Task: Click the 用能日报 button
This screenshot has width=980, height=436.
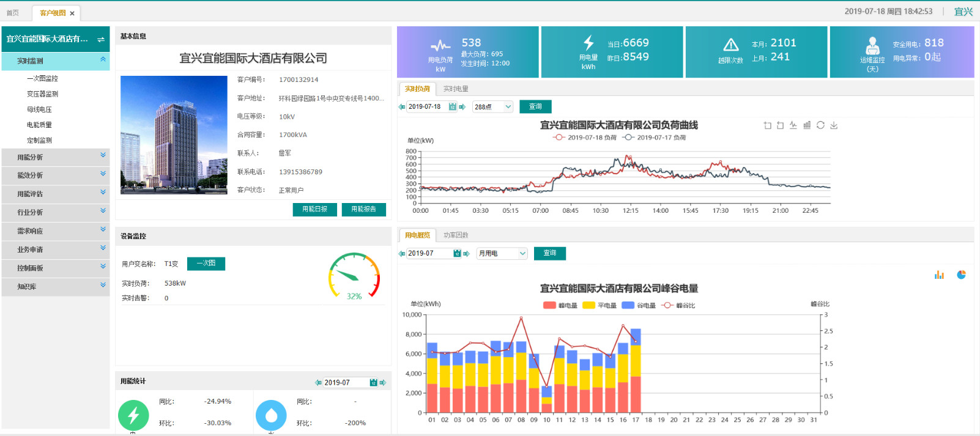Action: [x=314, y=209]
